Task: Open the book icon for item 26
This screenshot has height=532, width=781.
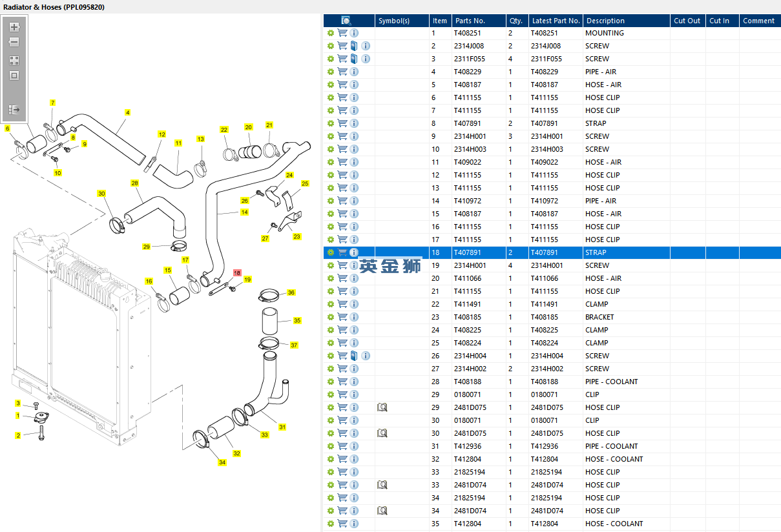Action: click(x=354, y=356)
